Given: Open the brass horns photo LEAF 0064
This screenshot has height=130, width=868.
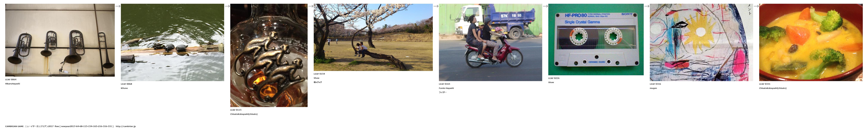Looking at the screenshot, I should click(60, 40).
